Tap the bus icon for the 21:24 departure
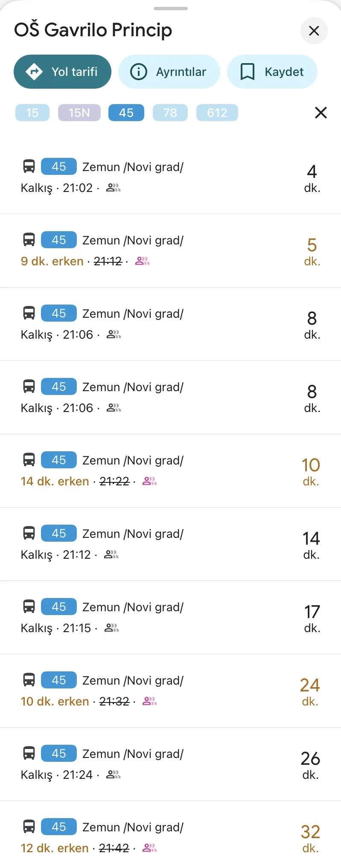Screen dimensions: 341x868 pyautogui.click(x=29, y=753)
